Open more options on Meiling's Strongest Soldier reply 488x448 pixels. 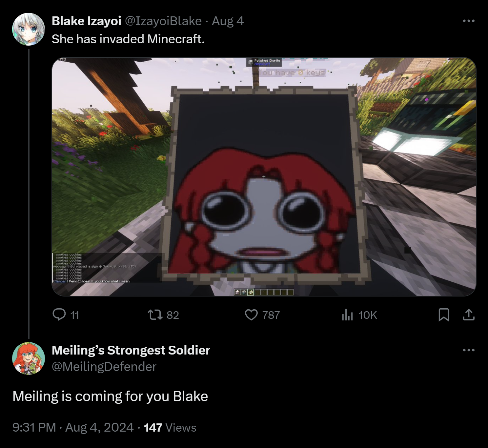point(469,350)
